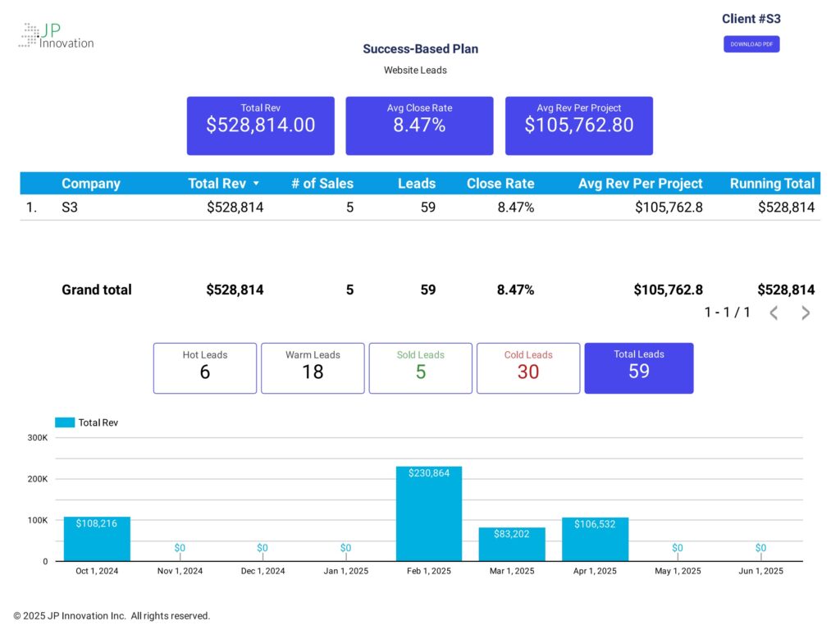Image resolution: width=840 pixels, height=630 pixels.
Task: Select the Warm Leads scorecard
Action: (x=313, y=368)
